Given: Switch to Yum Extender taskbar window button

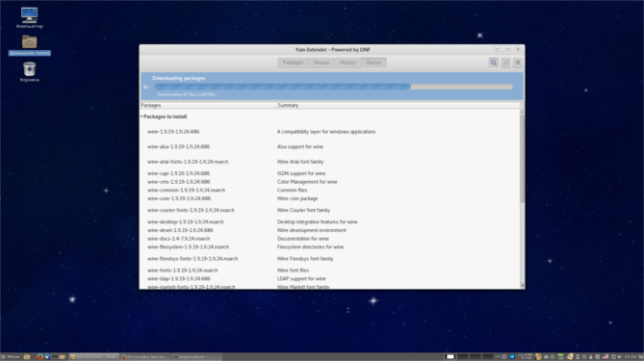Looking at the screenshot, I should click(94, 356).
